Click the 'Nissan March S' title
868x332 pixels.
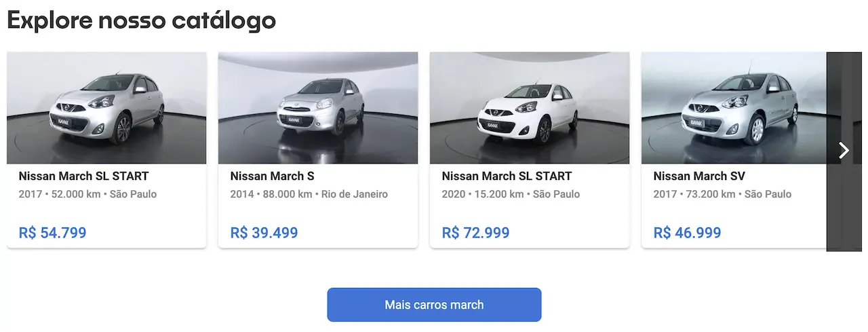(273, 177)
